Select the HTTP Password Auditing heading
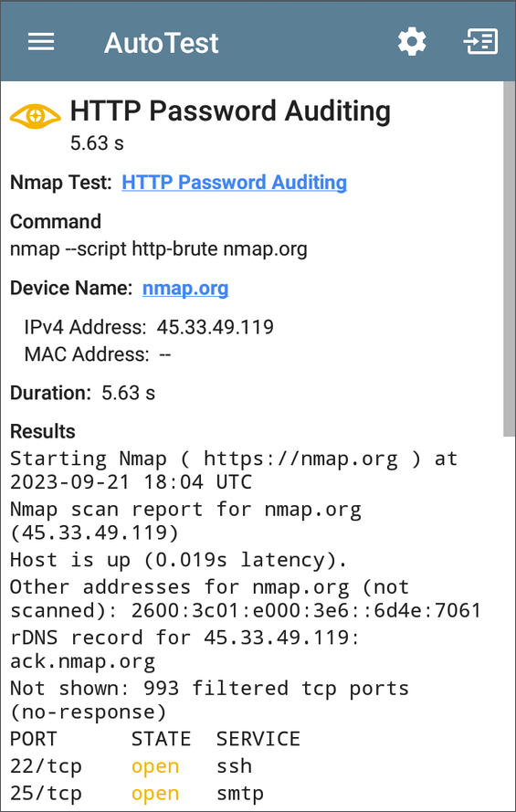Screen dimensions: 516x812 [230, 111]
